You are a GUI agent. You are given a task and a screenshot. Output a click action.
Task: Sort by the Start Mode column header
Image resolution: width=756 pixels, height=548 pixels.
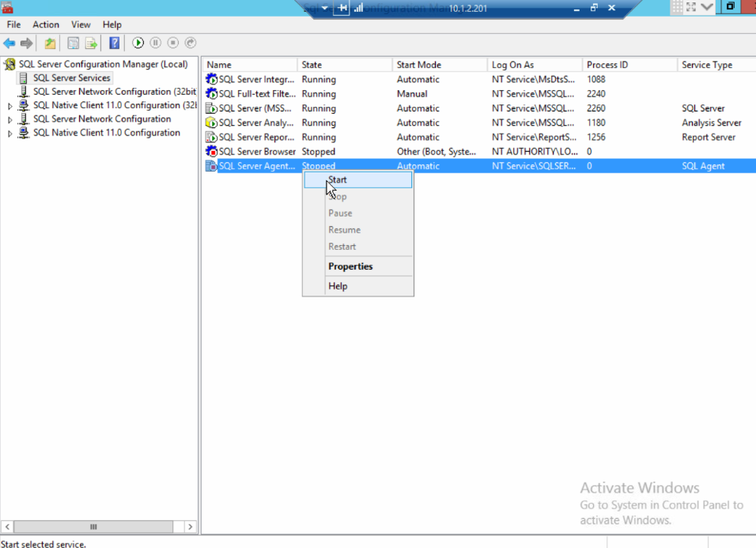(x=440, y=65)
